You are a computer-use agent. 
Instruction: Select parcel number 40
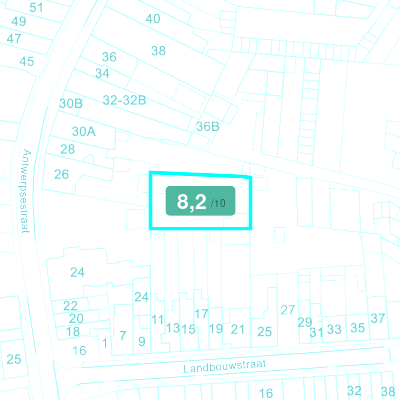click(153, 19)
